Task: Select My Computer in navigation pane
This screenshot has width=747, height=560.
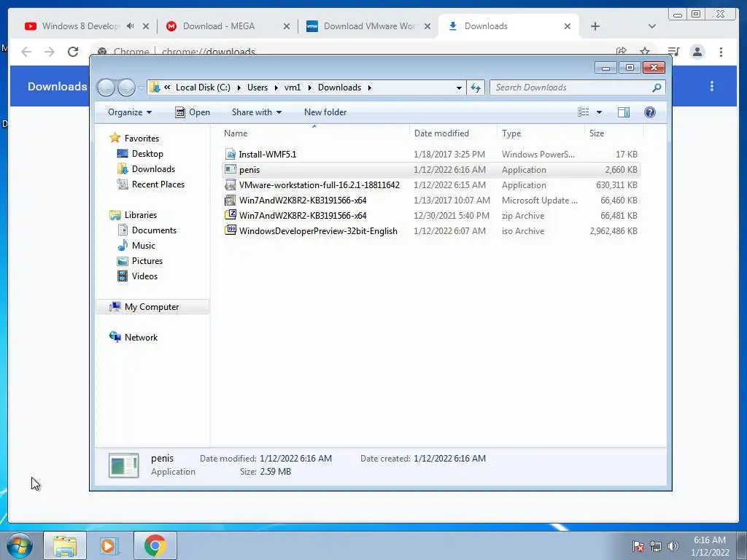Action: (x=152, y=307)
